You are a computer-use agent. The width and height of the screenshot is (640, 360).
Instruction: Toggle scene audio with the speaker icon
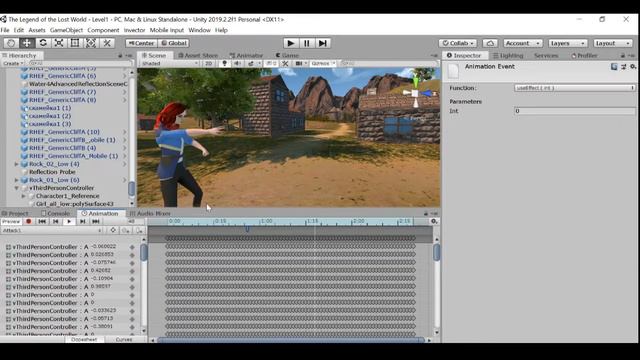point(237,63)
